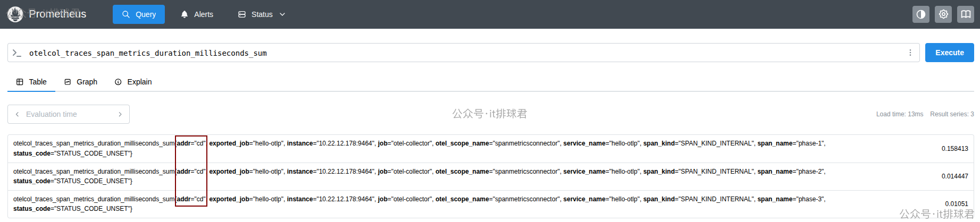Click the Result series: 3 text

(952, 114)
